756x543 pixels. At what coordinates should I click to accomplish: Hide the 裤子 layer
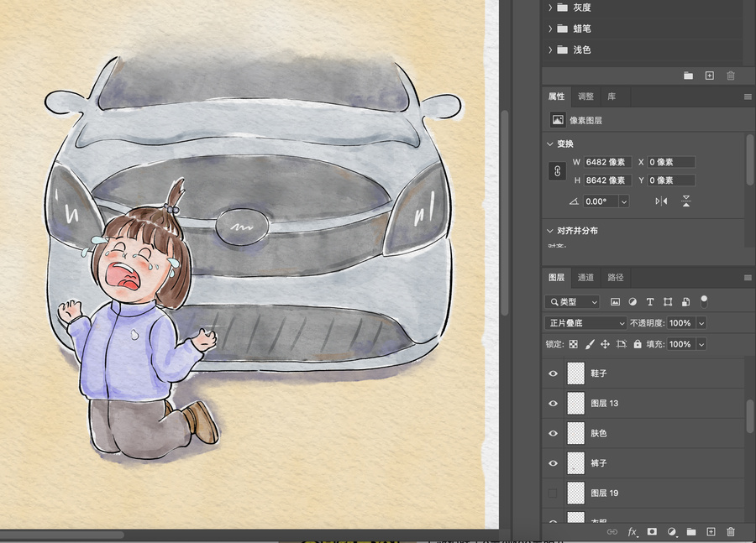pos(553,463)
